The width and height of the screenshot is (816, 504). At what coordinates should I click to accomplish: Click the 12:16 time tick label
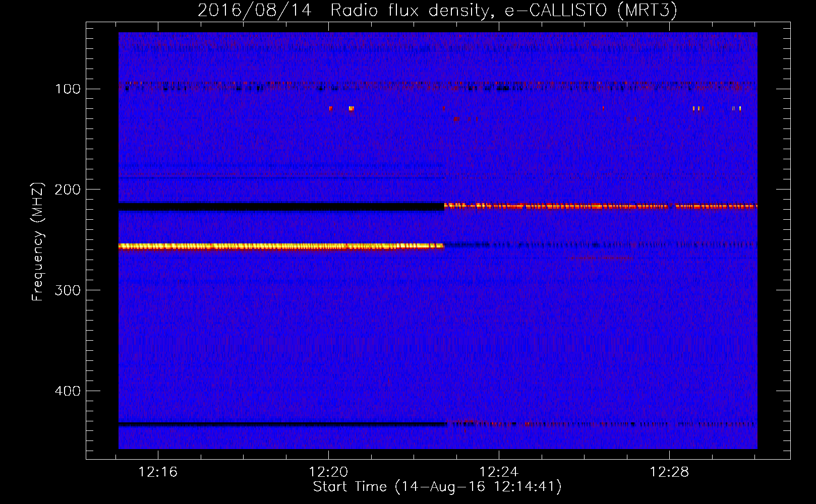158,472
